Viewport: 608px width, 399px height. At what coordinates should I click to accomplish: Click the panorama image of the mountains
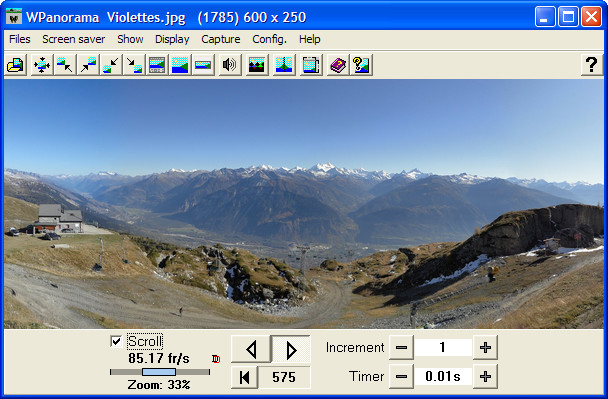(x=304, y=204)
